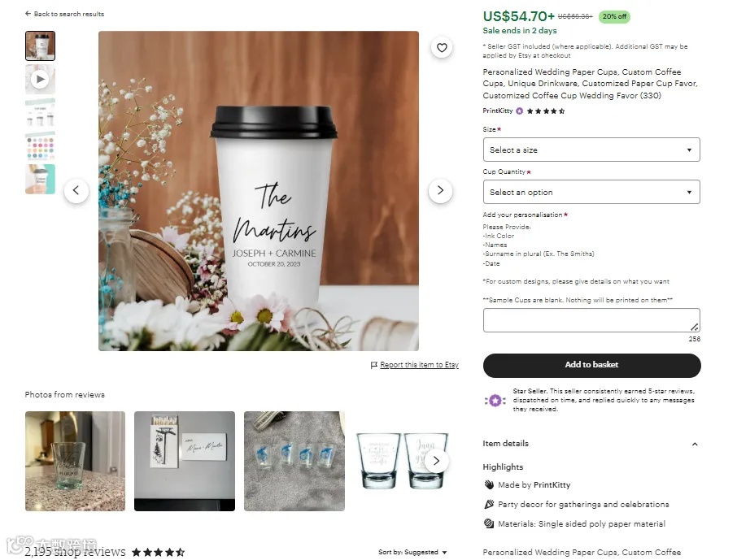
Task: Open the Sort by Suggested dropdown
Action: click(412, 552)
